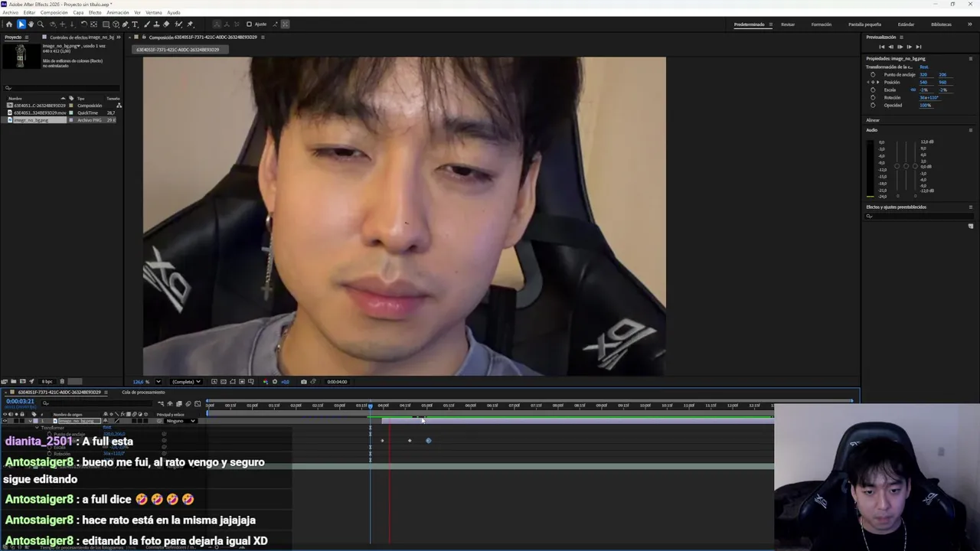Step back one frame in Previsualización
This screenshot has height=551, width=980.
[x=890, y=47]
